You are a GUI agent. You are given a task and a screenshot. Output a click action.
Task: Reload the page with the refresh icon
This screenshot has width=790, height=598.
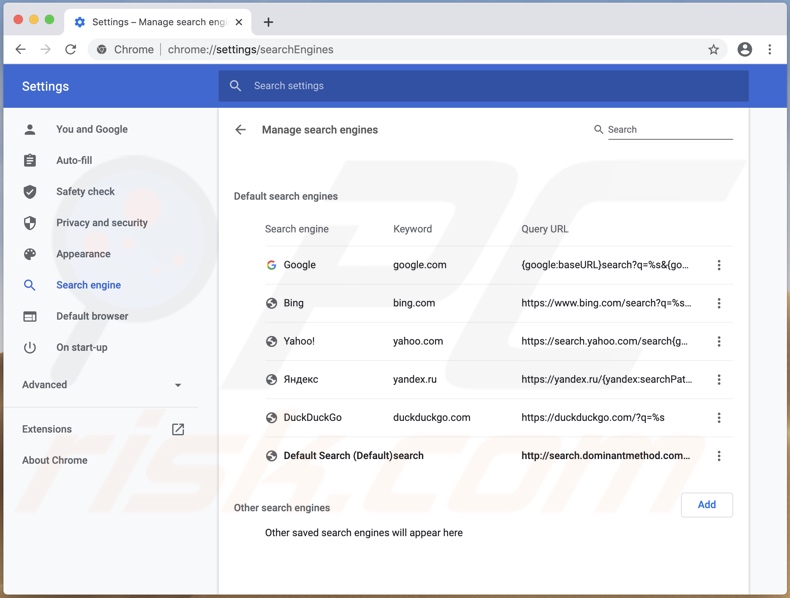click(71, 49)
